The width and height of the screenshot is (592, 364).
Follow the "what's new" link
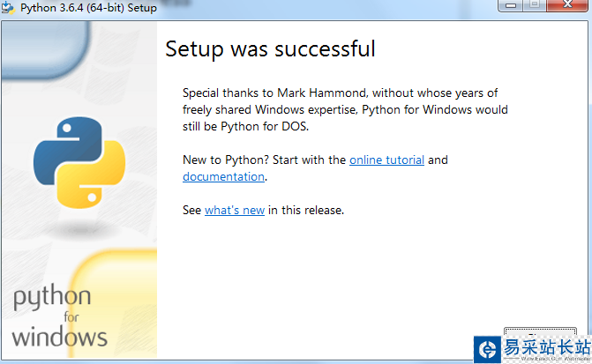click(x=234, y=210)
